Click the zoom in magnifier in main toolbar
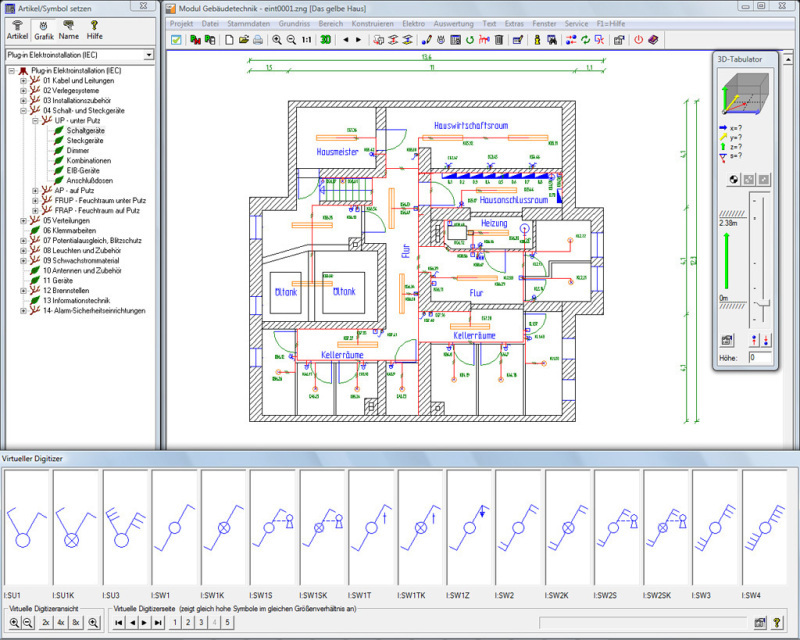Viewport: 800px width, 640px height. (x=277, y=40)
